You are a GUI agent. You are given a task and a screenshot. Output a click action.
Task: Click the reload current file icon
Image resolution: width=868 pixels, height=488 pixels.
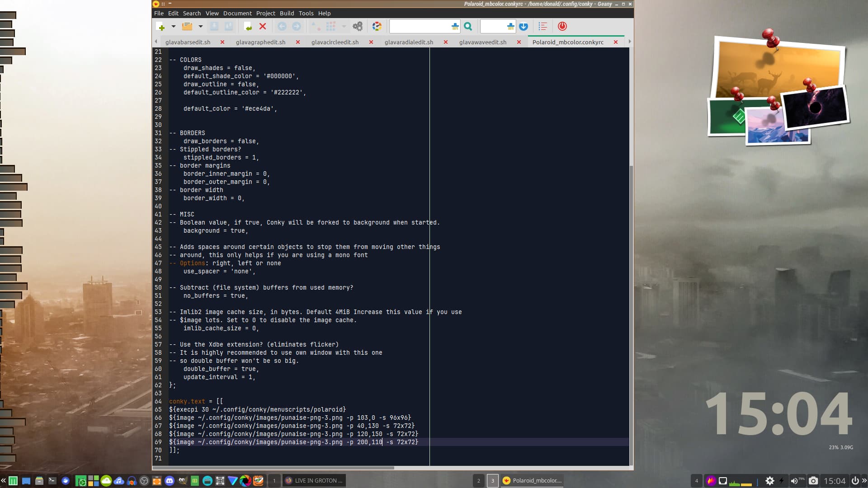tap(248, 27)
